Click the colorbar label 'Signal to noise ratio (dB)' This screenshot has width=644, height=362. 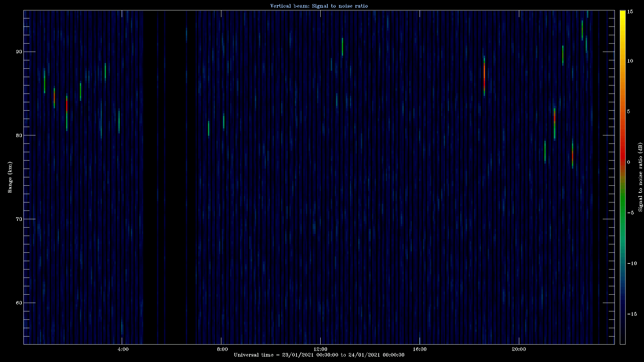(640, 177)
